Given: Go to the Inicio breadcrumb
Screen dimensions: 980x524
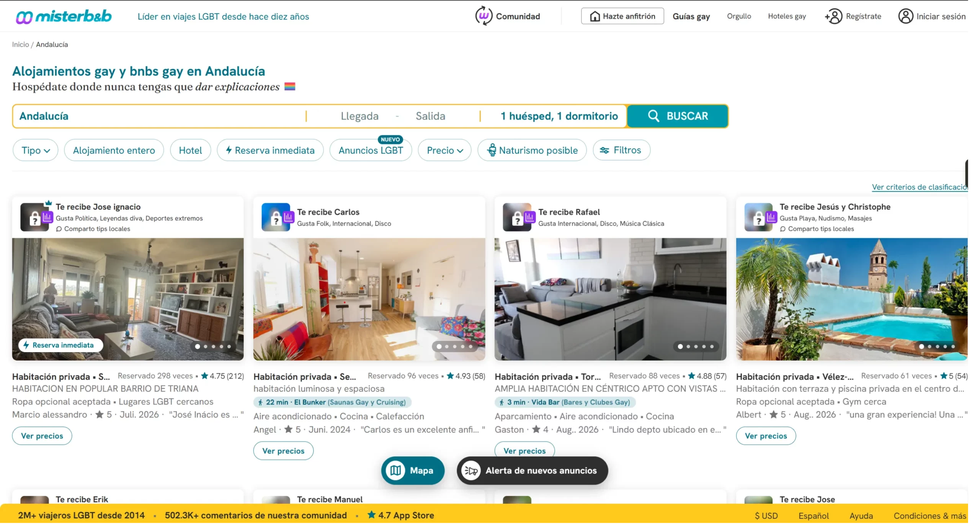Looking at the screenshot, I should pyautogui.click(x=20, y=44).
